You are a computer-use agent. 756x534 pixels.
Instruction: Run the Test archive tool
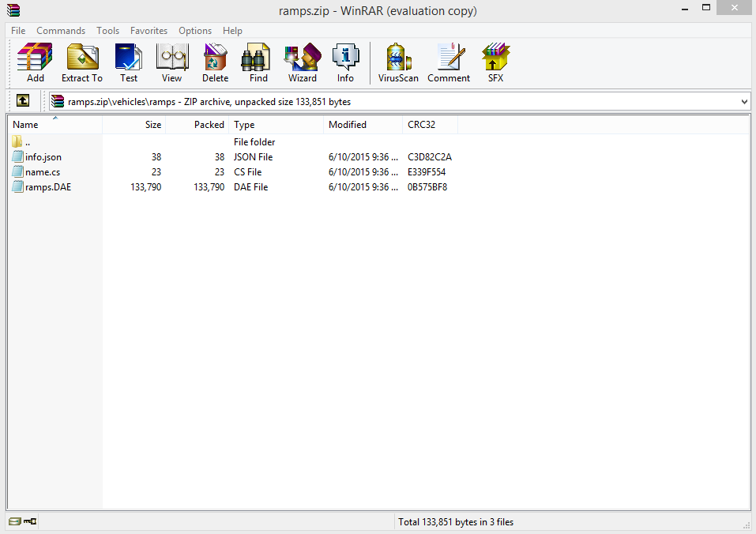point(128,62)
